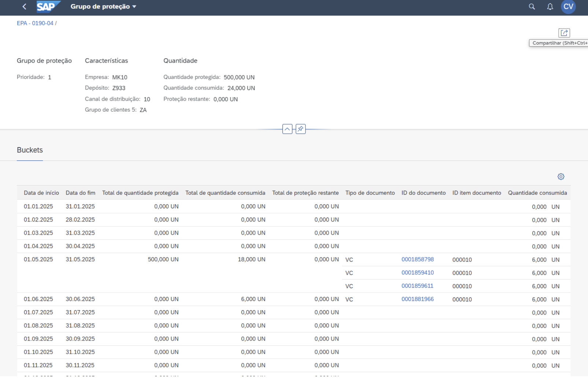Click the 01.05.2025 start date cell
This screenshot has width=588, height=379.
[38, 259]
